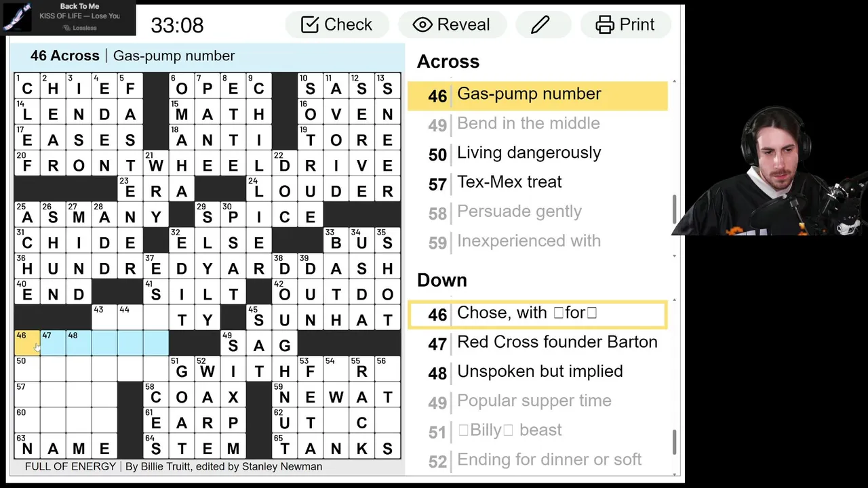Select the Tex-Mex treat clue
The image size is (868, 488).
pyautogui.click(x=509, y=182)
